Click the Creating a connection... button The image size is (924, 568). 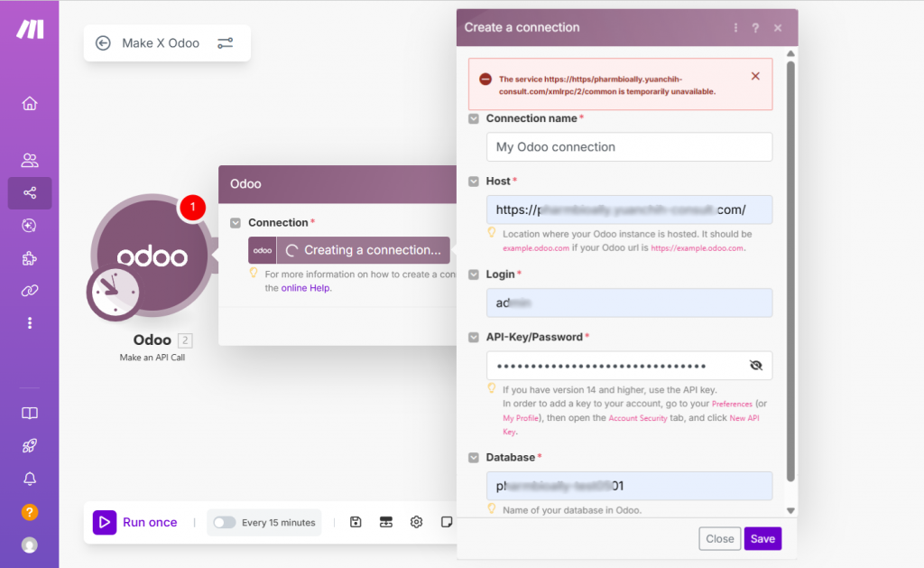point(349,250)
